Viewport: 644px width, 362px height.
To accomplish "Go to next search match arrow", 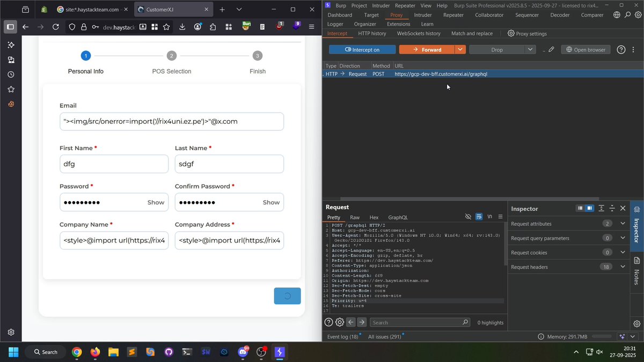I will (x=362, y=322).
